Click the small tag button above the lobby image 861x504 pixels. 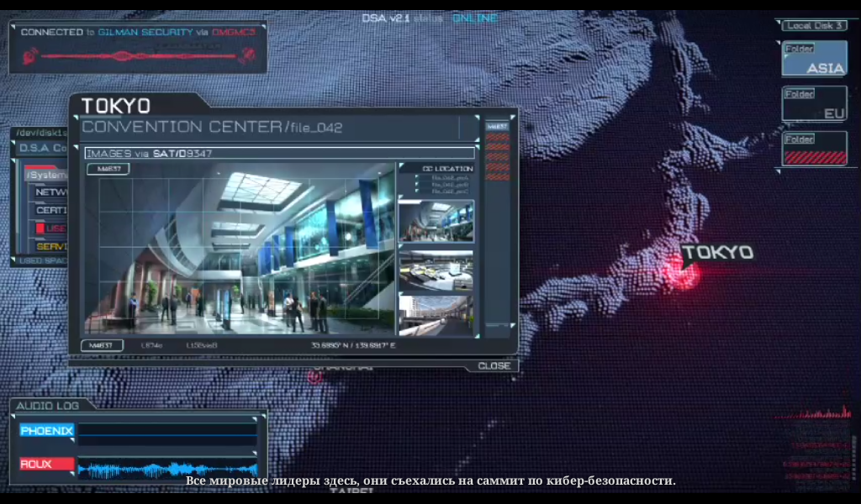click(x=108, y=169)
